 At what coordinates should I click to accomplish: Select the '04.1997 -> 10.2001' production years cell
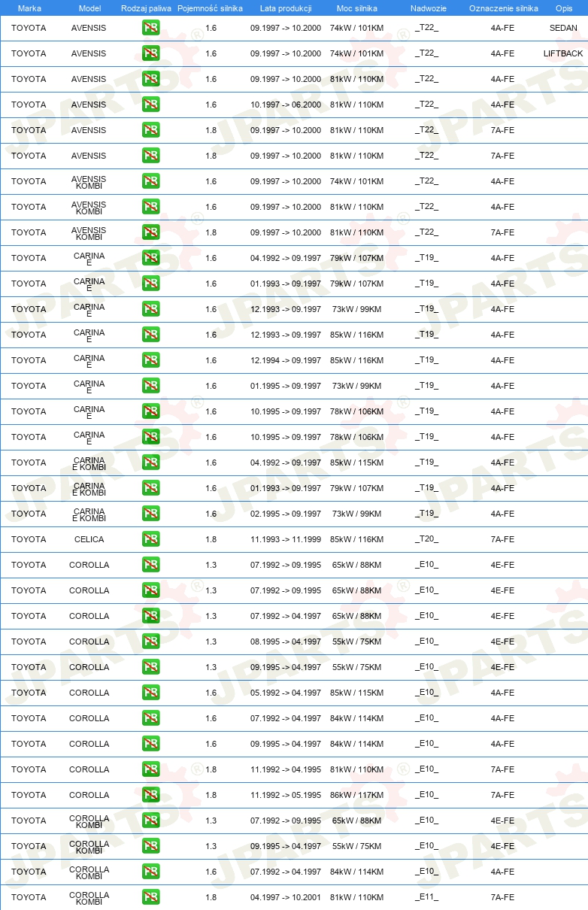click(286, 897)
